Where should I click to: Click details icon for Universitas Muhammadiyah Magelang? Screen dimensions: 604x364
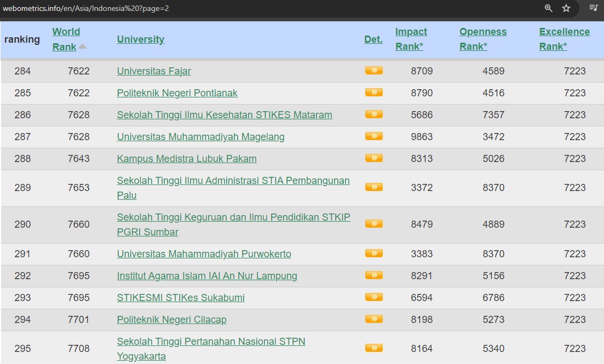coord(373,136)
